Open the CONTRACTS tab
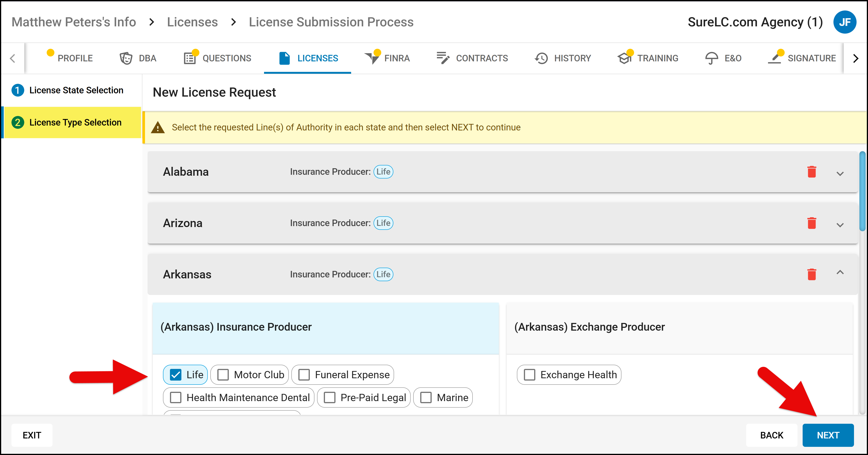The height and width of the screenshot is (455, 868). click(x=472, y=58)
